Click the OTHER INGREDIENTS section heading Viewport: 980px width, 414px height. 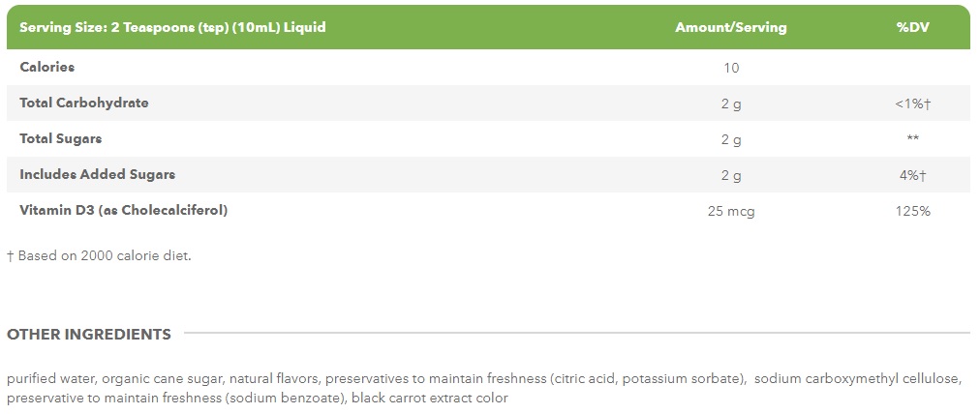pos(89,334)
